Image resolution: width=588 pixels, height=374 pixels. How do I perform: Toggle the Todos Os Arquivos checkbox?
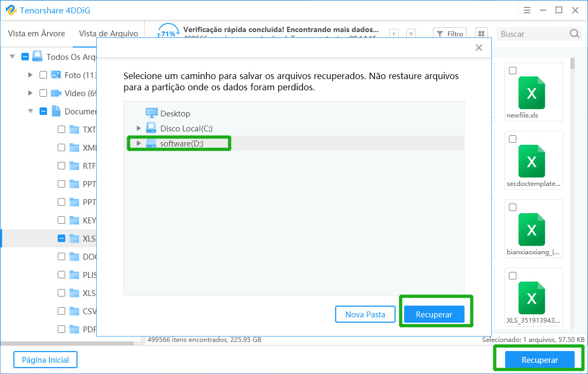click(25, 57)
